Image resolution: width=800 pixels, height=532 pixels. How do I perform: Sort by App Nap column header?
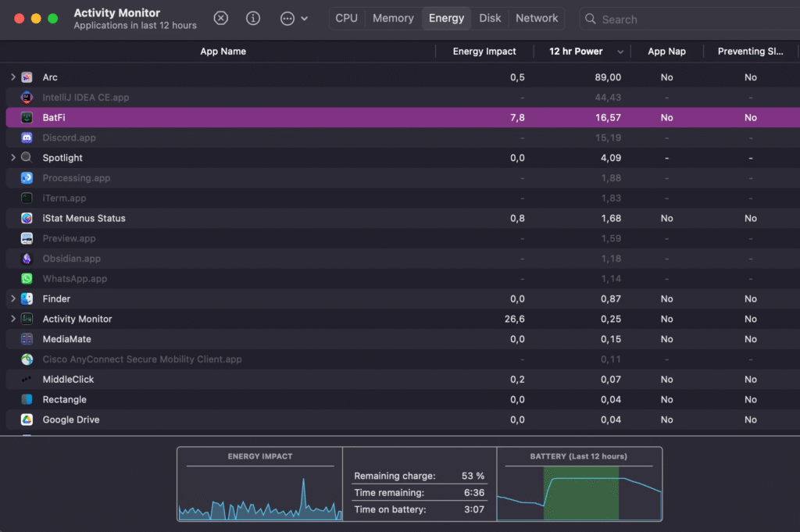click(x=666, y=52)
